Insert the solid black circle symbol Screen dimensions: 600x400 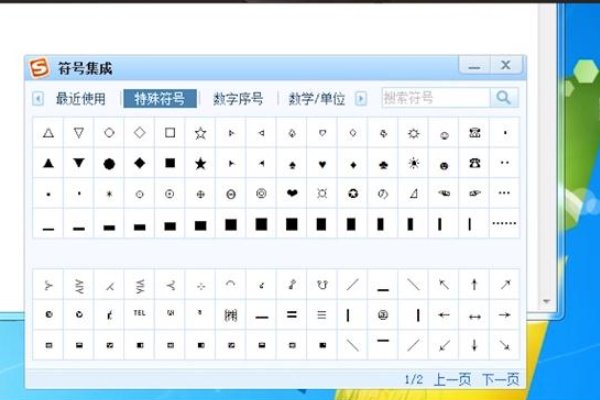point(109,163)
